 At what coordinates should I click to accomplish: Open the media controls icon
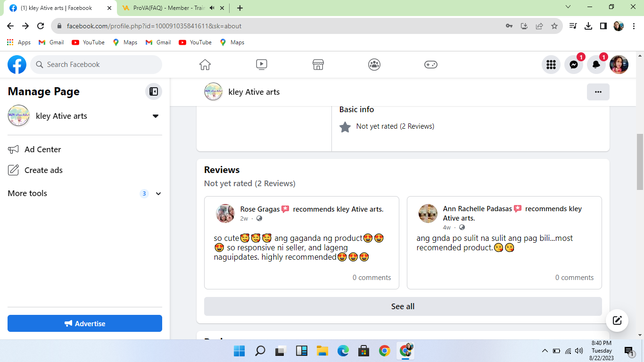pyautogui.click(x=573, y=26)
